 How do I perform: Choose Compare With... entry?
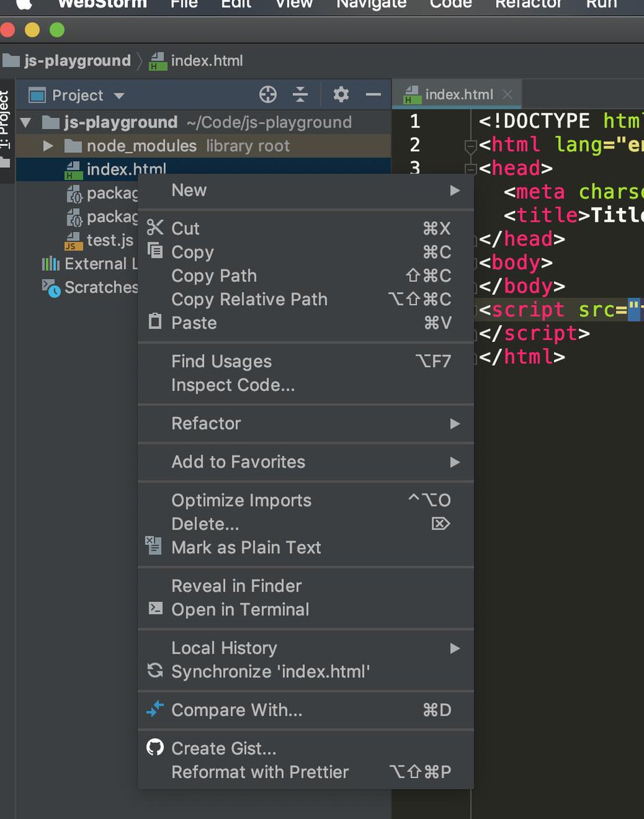[x=306, y=710]
